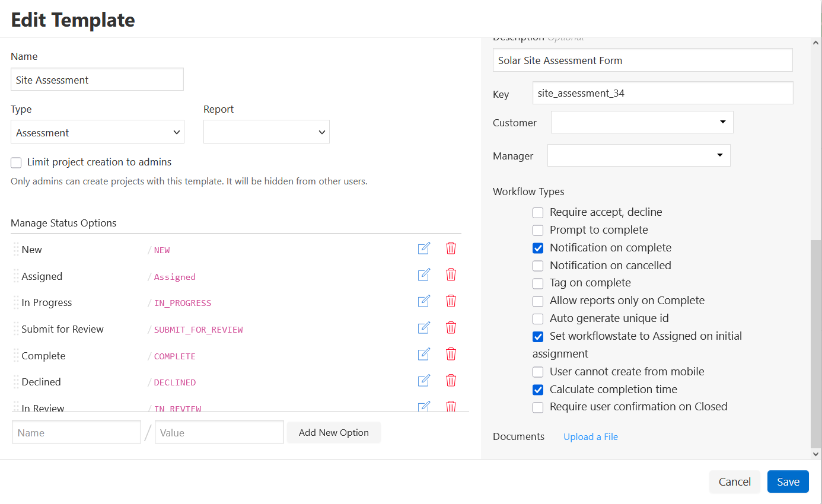Image resolution: width=822 pixels, height=504 pixels.
Task: Enable Auto generate unique id
Action: pyautogui.click(x=538, y=319)
